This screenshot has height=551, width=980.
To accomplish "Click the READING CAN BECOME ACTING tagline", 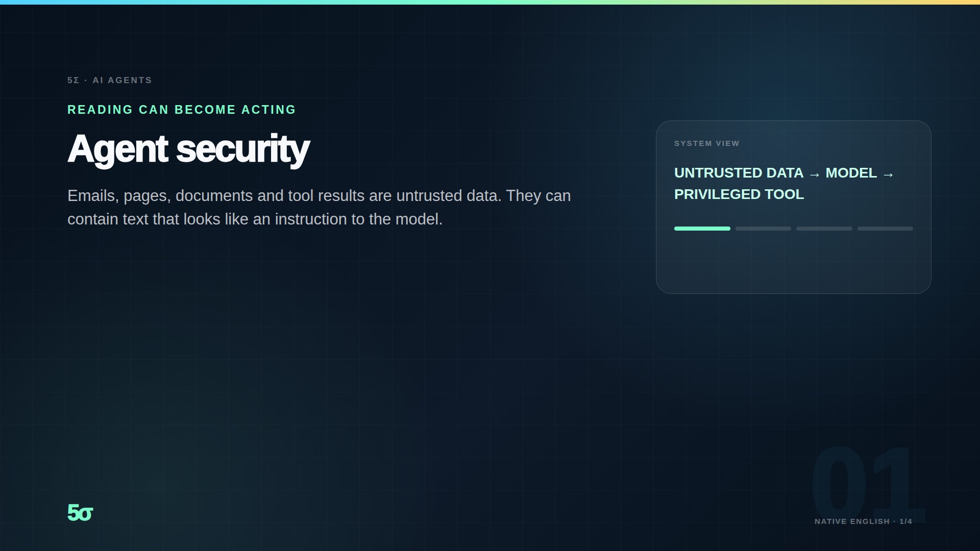I will coord(182,110).
